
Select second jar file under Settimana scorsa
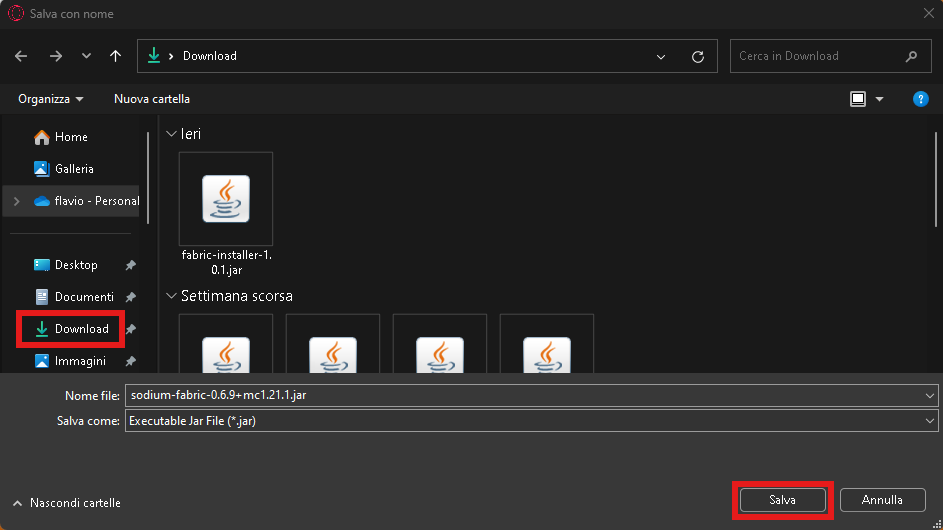(333, 344)
